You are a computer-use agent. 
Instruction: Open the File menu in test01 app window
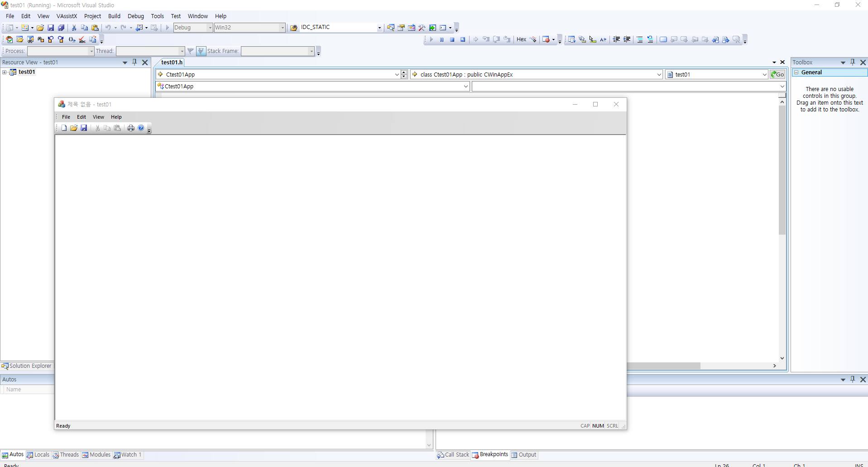[66, 117]
